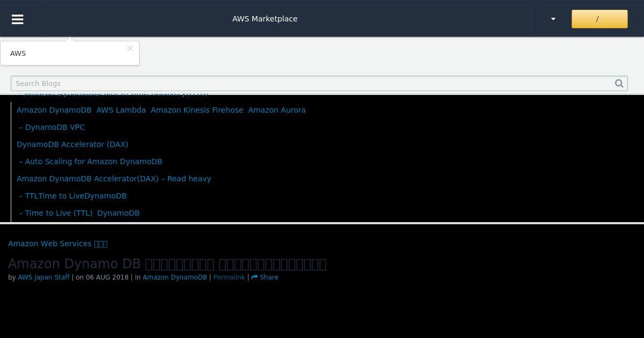Open the hamburger navigation menu
644x338 pixels.
17,19
